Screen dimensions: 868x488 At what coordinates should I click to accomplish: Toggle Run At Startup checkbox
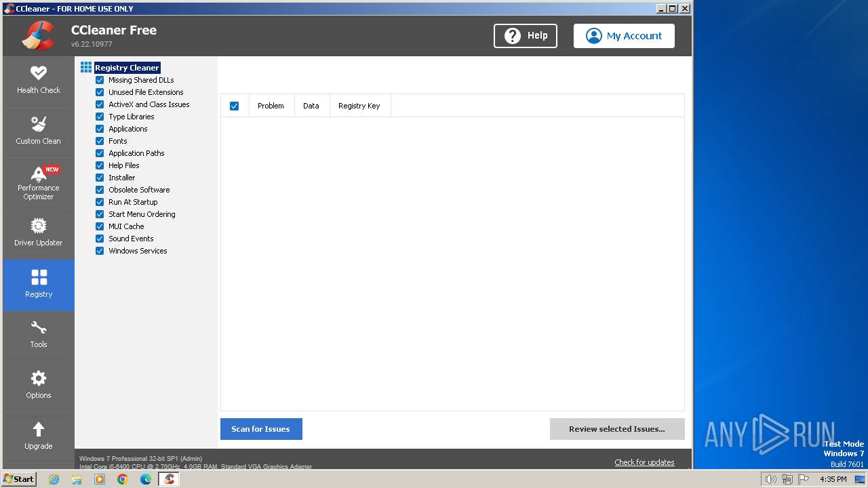click(x=100, y=202)
